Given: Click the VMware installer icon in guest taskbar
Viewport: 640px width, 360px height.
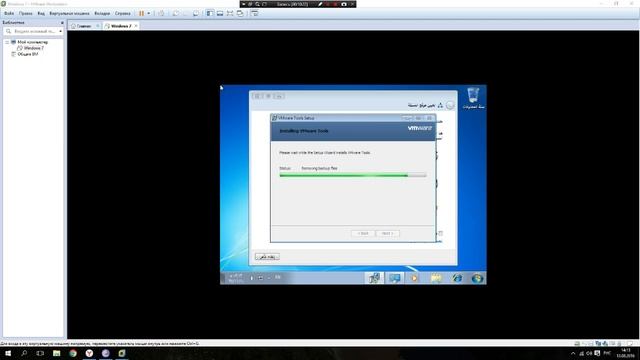Looking at the screenshot, I should click(x=374, y=278).
